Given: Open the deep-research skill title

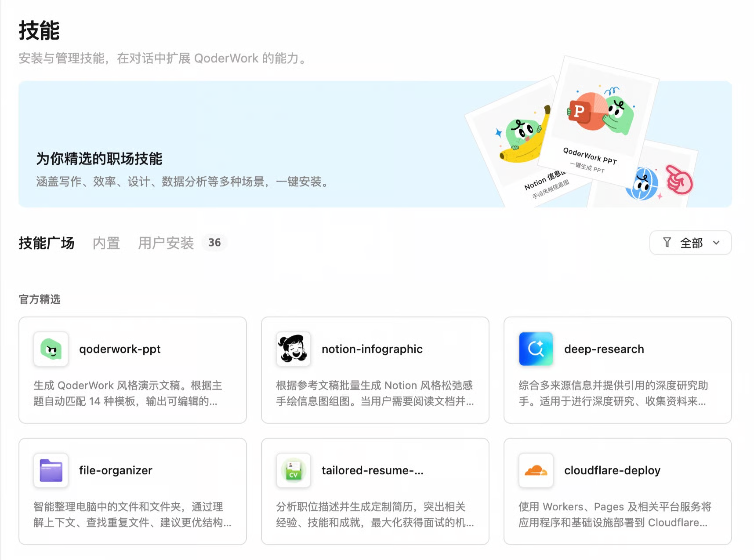Looking at the screenshot, I should coord(604,349).
